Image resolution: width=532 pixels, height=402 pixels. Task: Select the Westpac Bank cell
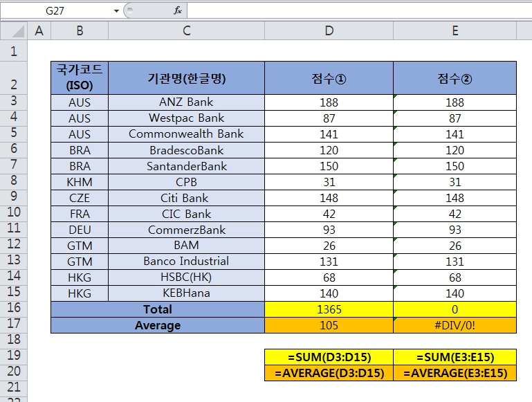click(x=186, y=118)
